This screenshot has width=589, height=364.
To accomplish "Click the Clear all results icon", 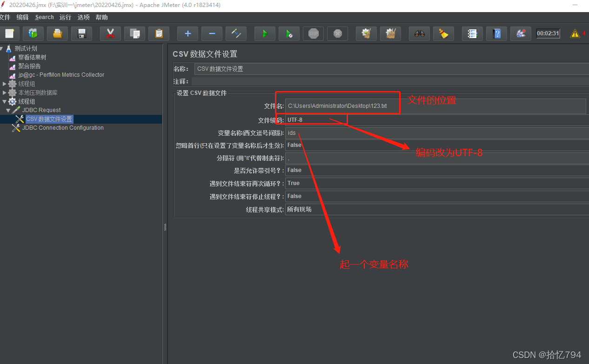I will coord(390,33).
